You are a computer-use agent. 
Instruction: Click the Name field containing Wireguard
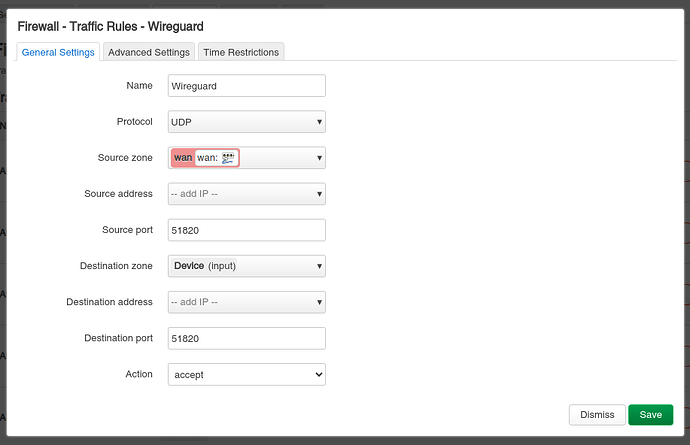(246, 86)
